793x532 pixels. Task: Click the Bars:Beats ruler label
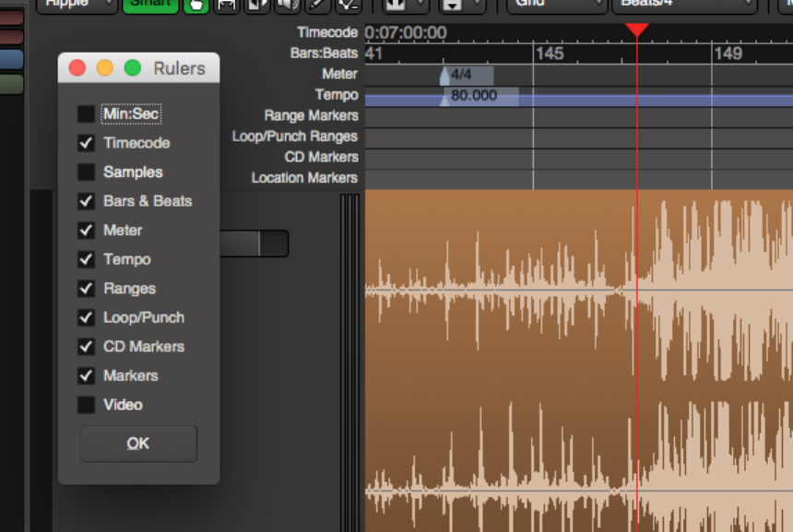(324, 53)
